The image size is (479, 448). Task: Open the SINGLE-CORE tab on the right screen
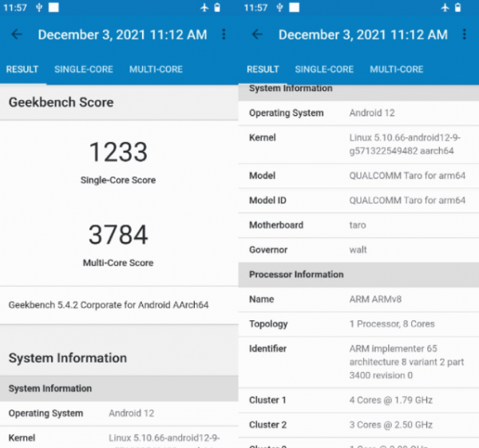(x=324, y=69)
